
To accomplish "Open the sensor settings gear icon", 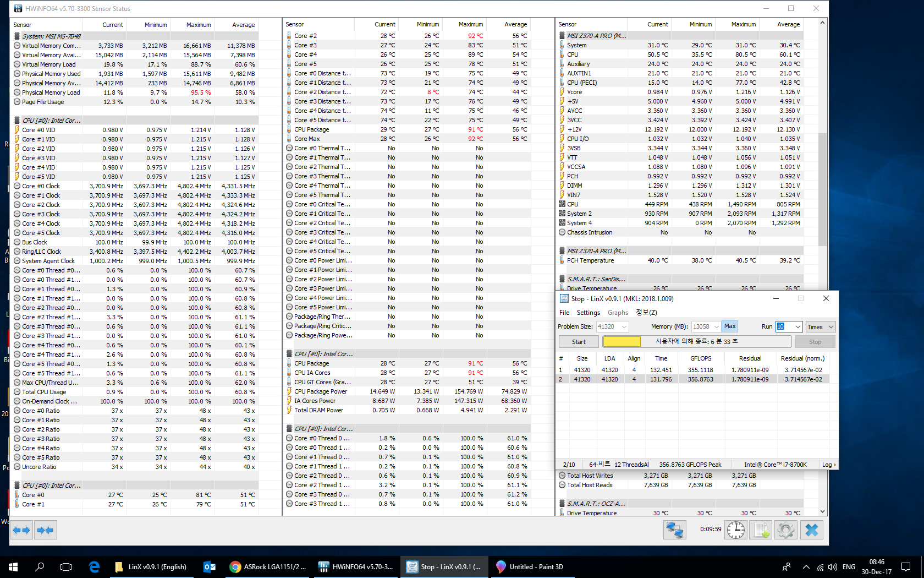I will [x=786, y=530].
